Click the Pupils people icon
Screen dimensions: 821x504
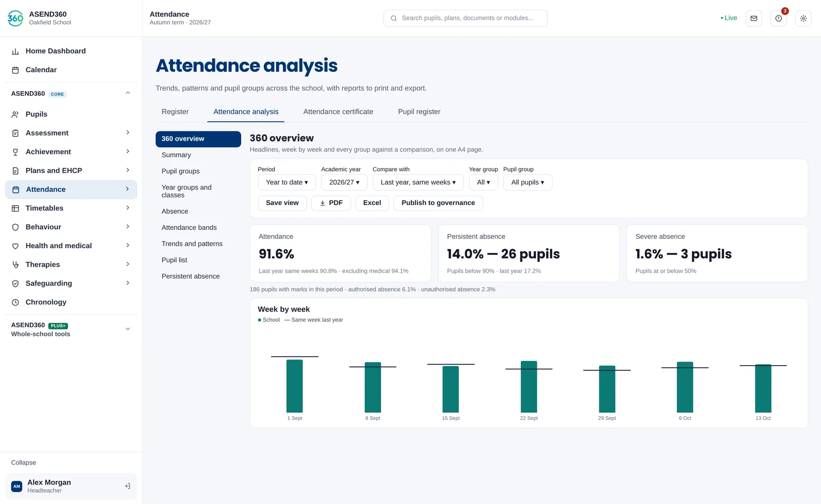15,114
